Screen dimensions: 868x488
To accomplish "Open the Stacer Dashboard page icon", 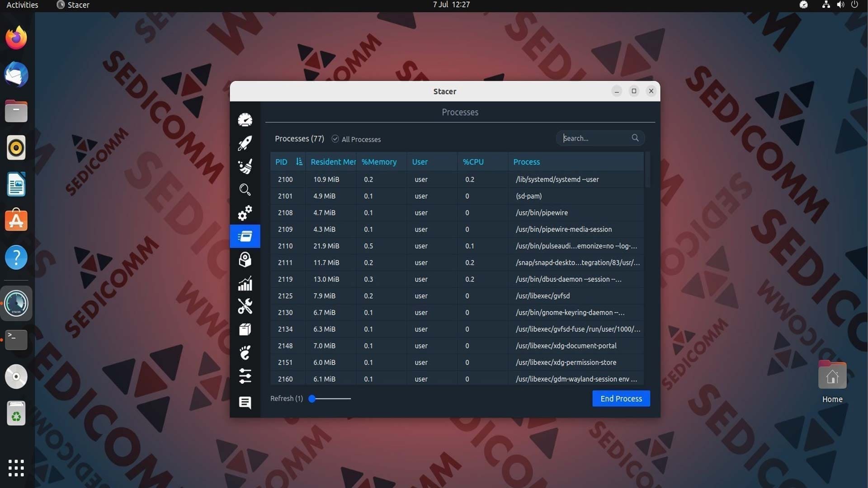I will [245, 120].
